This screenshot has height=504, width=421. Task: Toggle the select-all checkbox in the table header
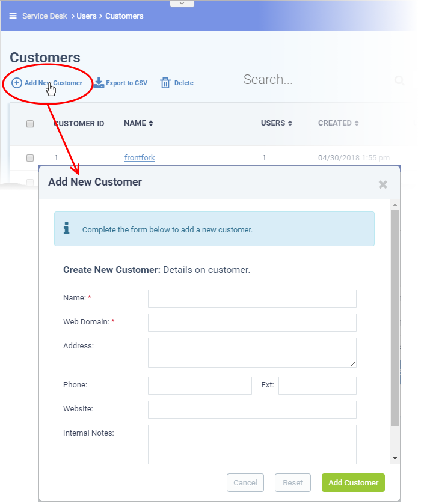tap(30, 124)
